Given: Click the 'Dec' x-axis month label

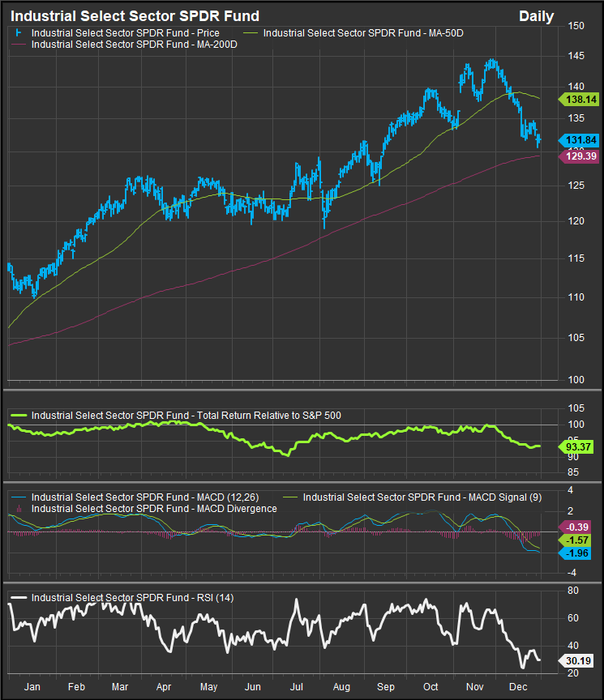Looking at the screenshot, I should tap(518, 687).
